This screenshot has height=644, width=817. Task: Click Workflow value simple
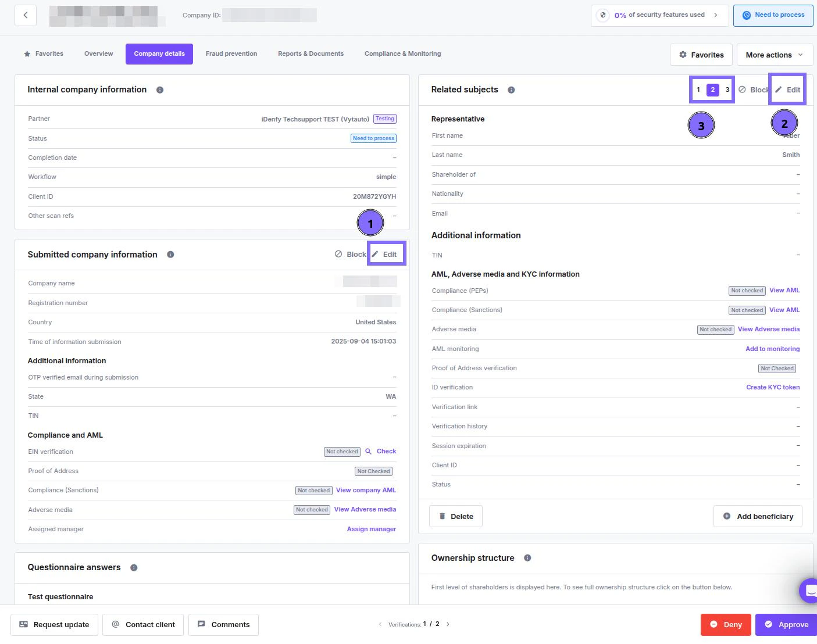pos(386,177)
